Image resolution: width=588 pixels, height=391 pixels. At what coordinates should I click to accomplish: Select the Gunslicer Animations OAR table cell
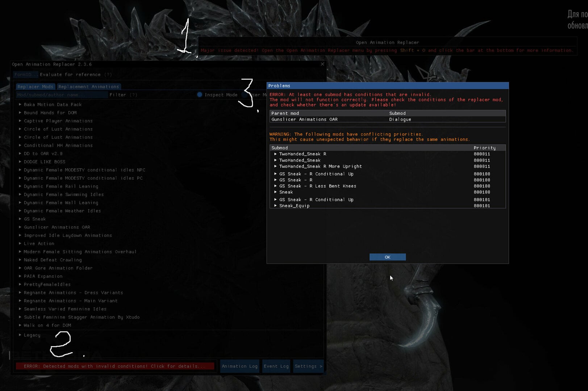(x=304, y=119)
